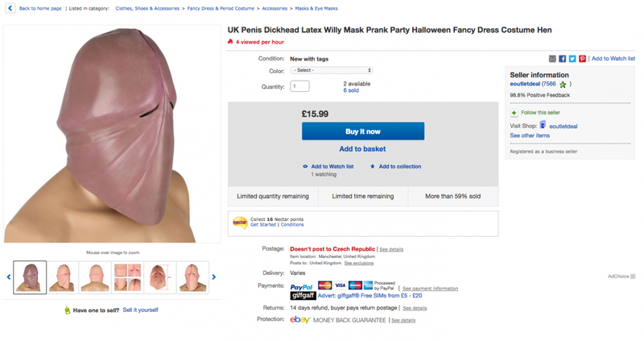
Task: Select the four-view collage thumbnail
Action: 127,277
